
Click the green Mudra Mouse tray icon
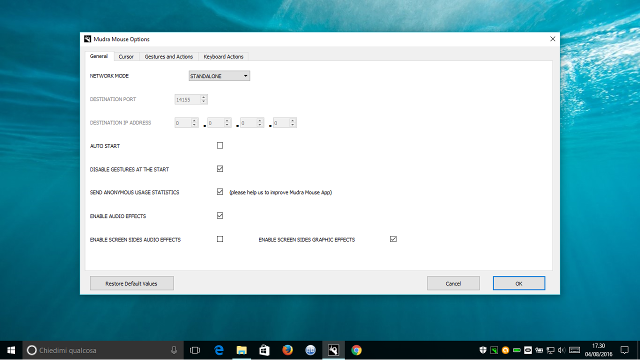pyautogui.click(x=494, y=350)
